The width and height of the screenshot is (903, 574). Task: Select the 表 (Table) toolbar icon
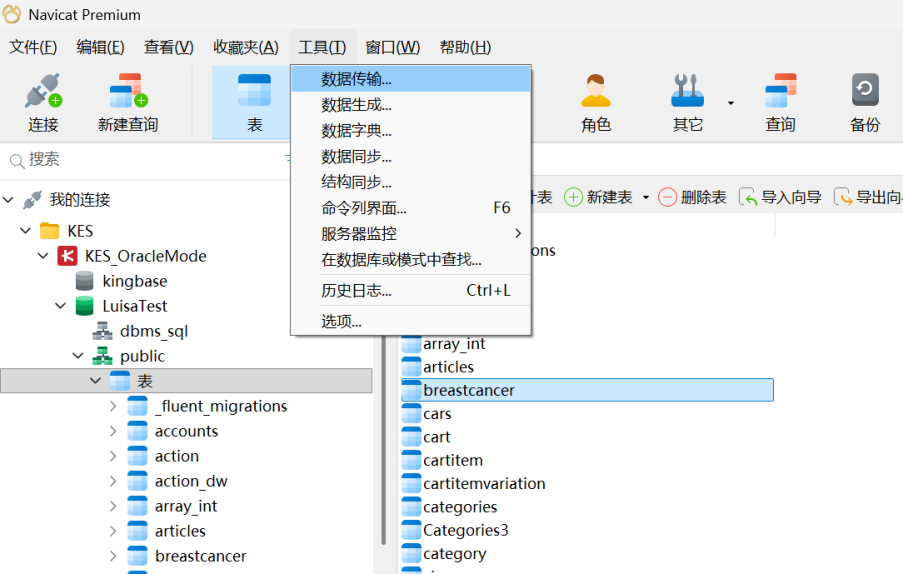[254, 103]
